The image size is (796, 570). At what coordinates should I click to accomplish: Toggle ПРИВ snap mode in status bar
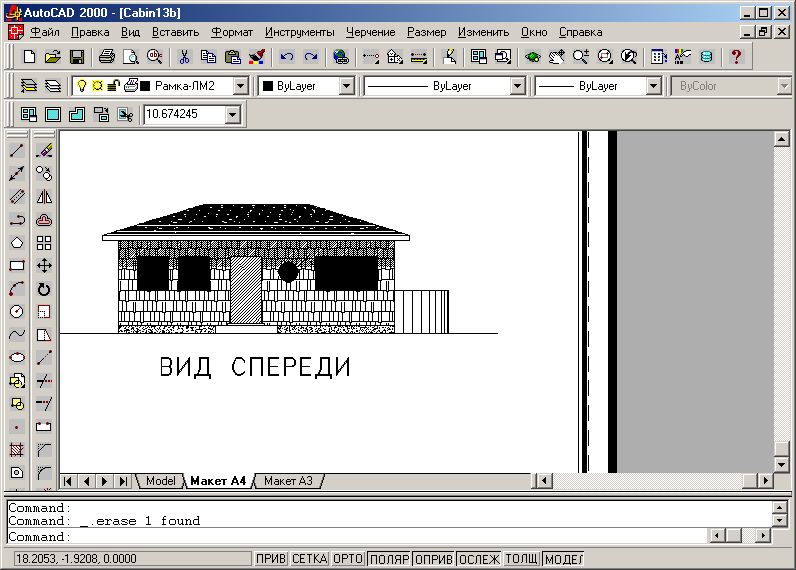coord(271,559)
